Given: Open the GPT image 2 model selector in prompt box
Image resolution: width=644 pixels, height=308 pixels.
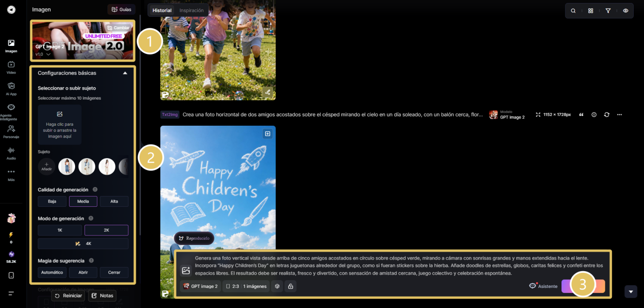Looking at the screenshot, I should pyautogui.click(x=200, y=286).
